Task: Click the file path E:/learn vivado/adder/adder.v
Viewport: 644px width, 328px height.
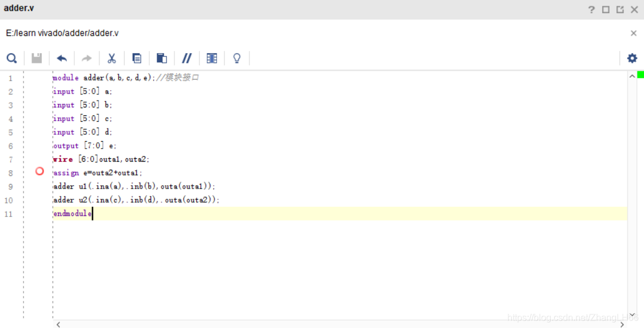Action: pyautogui.click(x=62, y=33)
